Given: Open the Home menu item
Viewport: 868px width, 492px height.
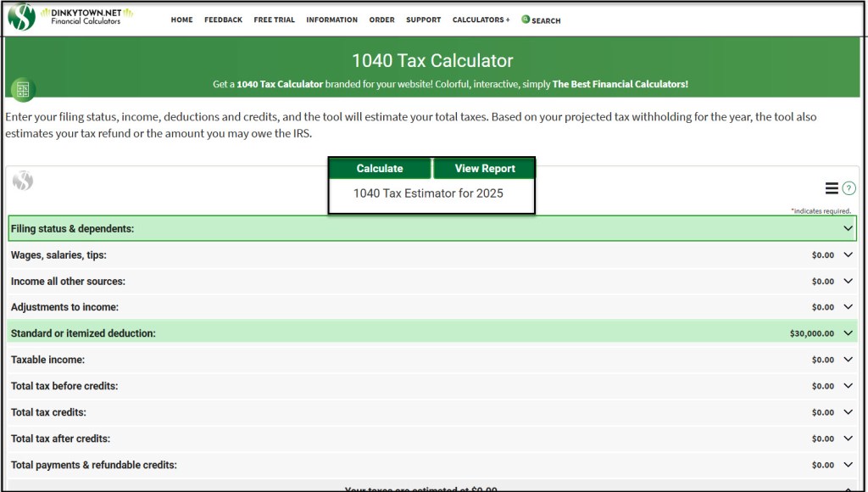Looking at the screenshot, I should [181, 20].
